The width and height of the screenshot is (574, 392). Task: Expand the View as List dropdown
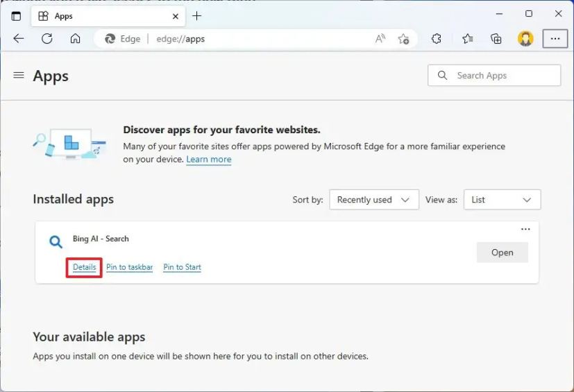[502, 200]
